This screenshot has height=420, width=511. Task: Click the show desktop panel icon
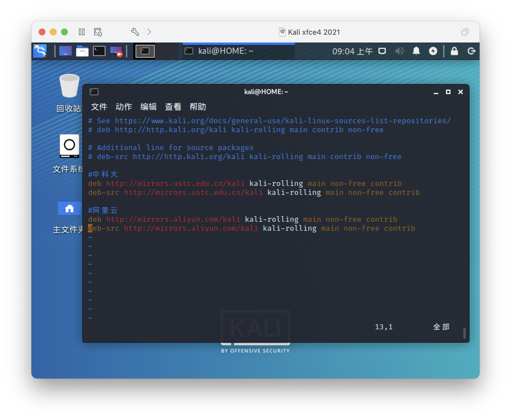(66, 51)
